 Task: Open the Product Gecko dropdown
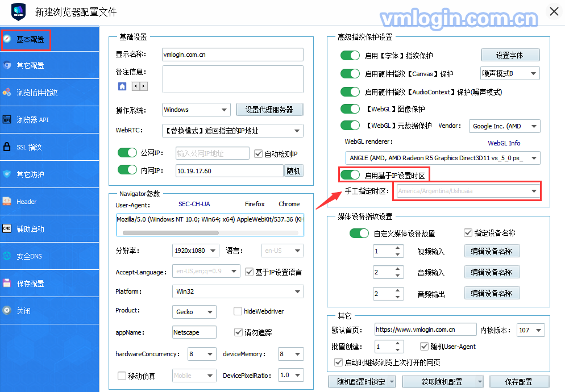(194, 312)
